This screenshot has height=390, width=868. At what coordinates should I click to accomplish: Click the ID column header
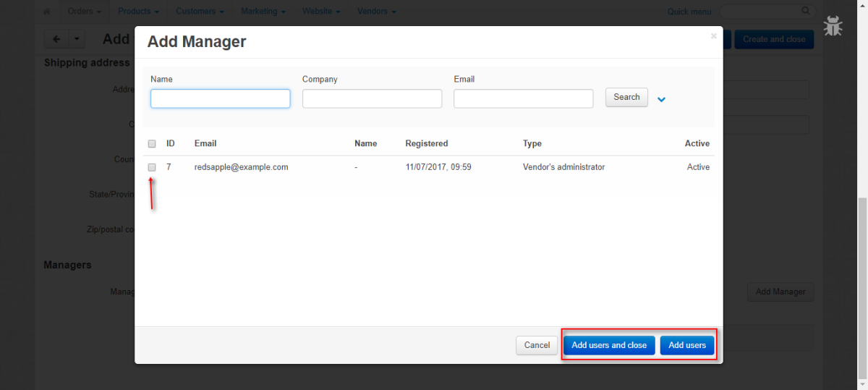coord(171,144)
